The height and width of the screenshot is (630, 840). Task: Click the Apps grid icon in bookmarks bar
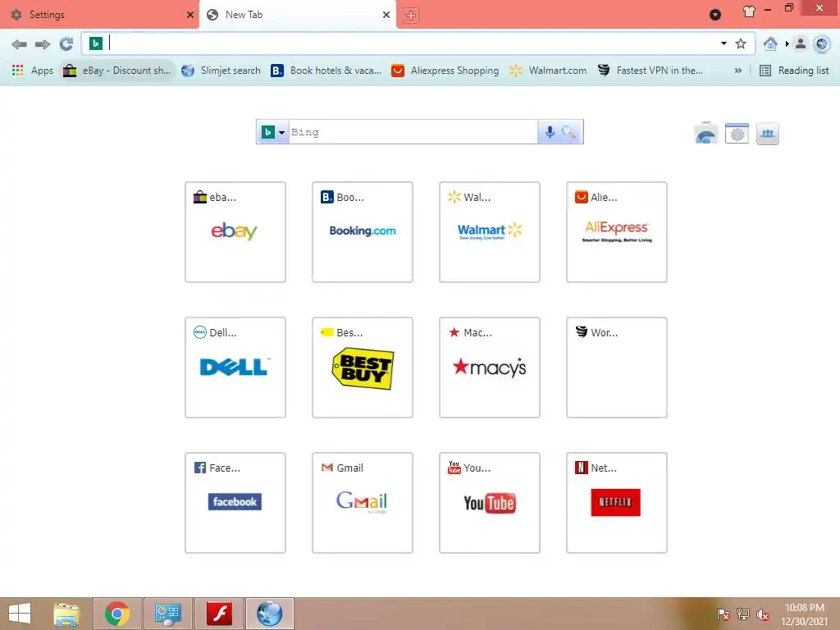click(x=18, y=71)
